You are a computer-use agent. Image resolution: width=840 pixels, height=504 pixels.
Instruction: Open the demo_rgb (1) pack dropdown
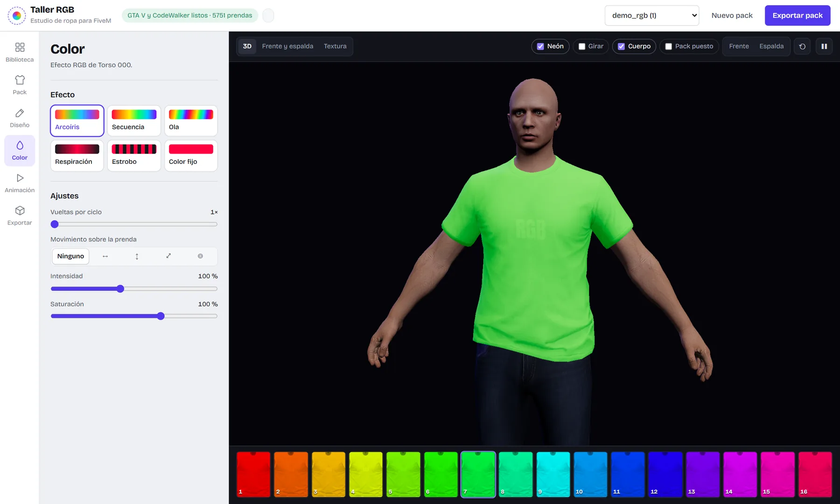[652, 15]
